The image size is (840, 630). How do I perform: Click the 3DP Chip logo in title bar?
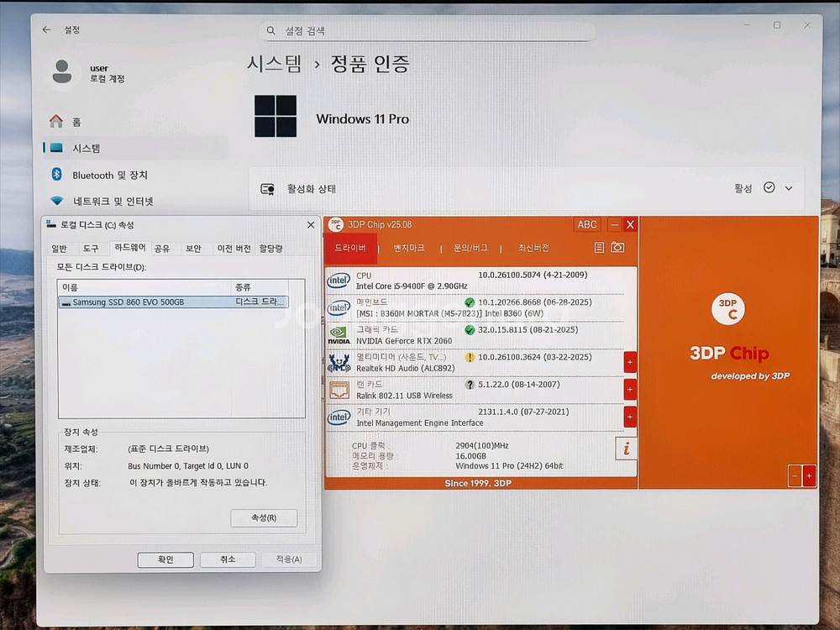[x=336, y=225]
